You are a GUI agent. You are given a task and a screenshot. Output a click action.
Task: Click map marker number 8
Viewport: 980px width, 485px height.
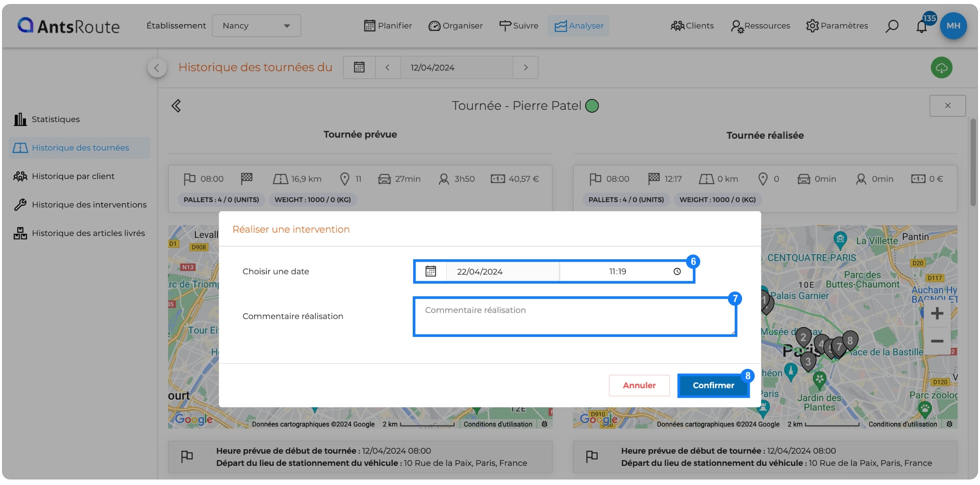click(850, 341)
